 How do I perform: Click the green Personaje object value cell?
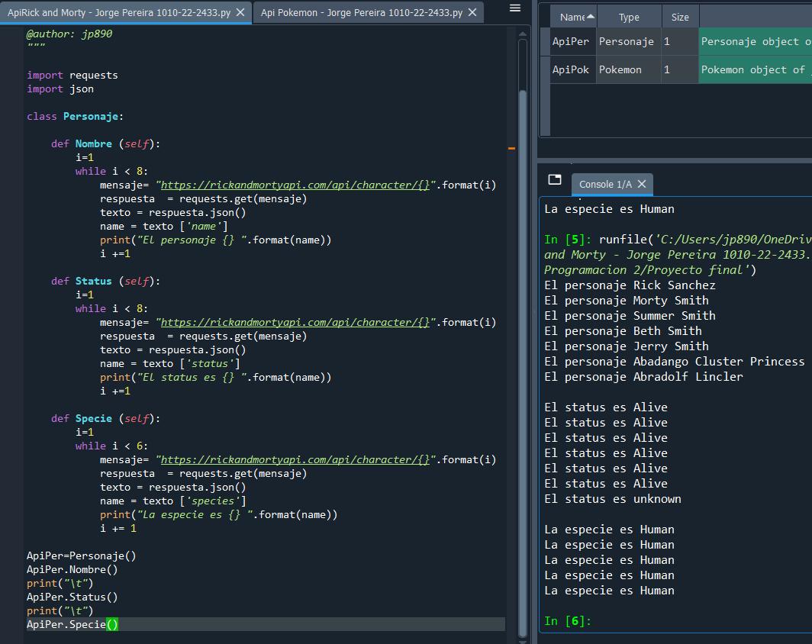[x=755, y=42]
